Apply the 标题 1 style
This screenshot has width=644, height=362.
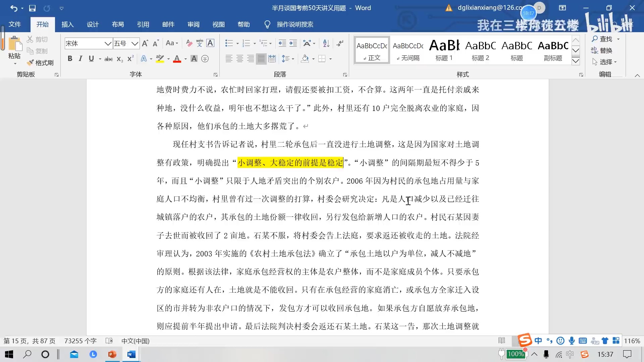[x=444, y=50]
